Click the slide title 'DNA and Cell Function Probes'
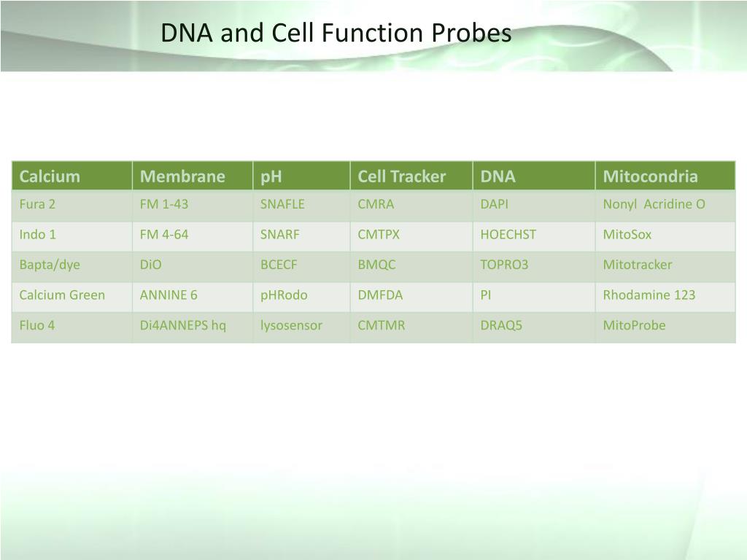747x560 pixels. tap(336, 34)
